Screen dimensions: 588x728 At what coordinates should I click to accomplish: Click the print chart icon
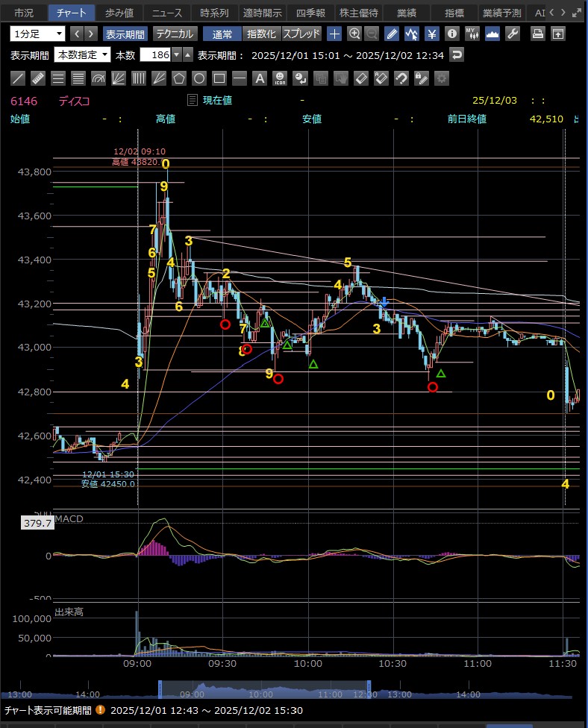coord(537,34)
